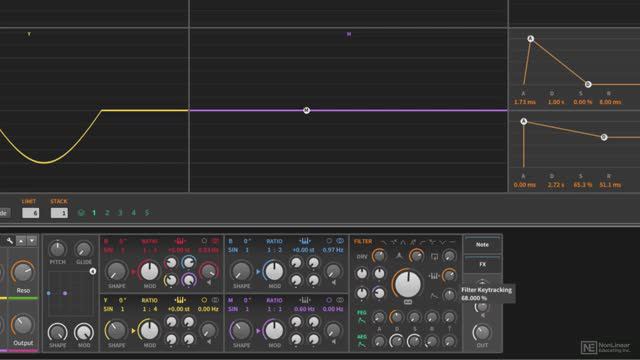The height and width of the screenshot is (360, 640).
Task: Toggle arrow between red oscillator SHAPE and MOD
Action: tap(133, 271)
